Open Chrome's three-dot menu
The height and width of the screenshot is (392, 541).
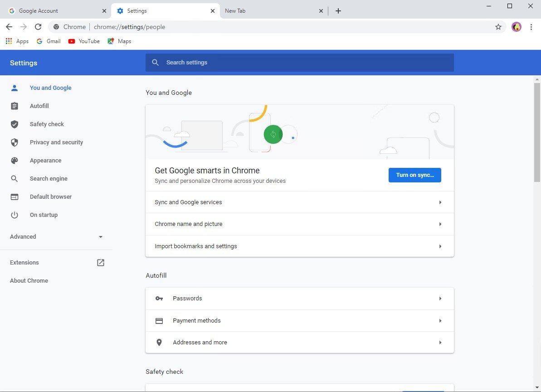point(531,27)
